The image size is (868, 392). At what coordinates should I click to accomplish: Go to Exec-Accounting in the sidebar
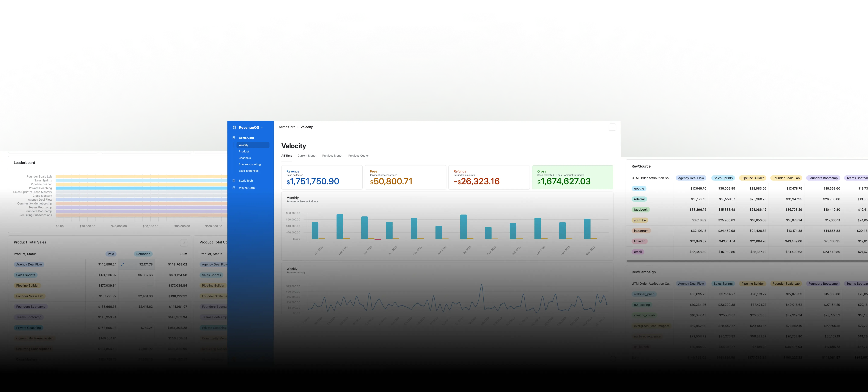click(249, 164)
